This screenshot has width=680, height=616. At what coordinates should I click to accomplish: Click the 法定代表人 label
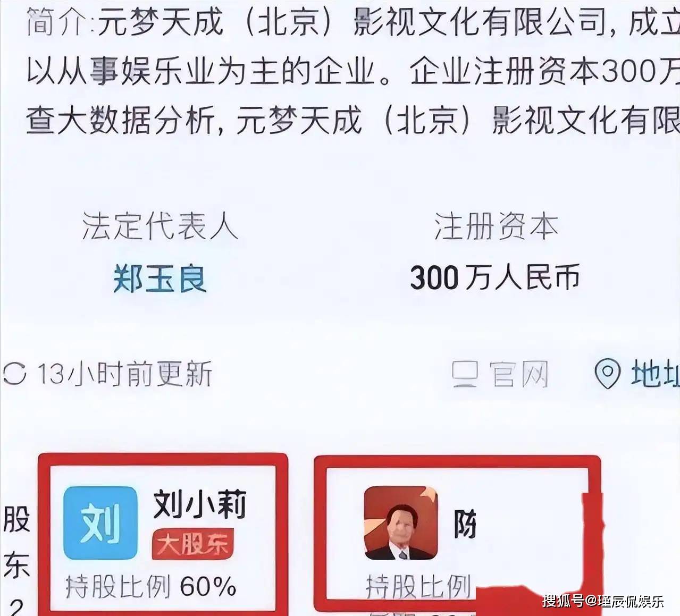tap(159, 226)
